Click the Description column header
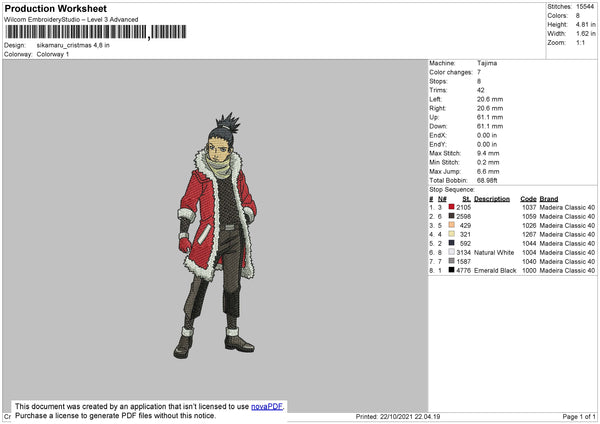Screen dimensions: 600x424 tap(492, 199)
